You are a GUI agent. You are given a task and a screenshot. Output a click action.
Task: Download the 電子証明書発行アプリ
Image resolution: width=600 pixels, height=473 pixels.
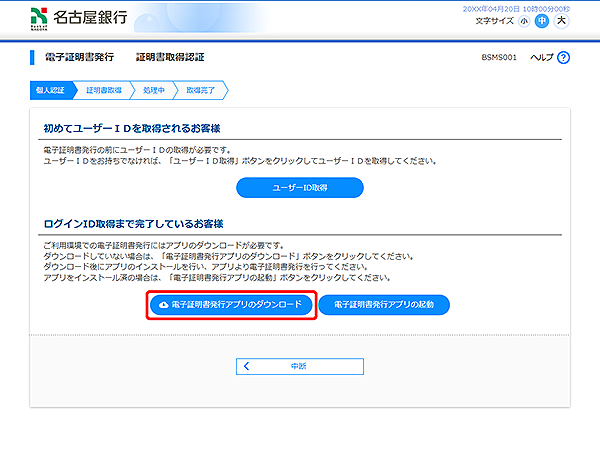tap(231, 304)
